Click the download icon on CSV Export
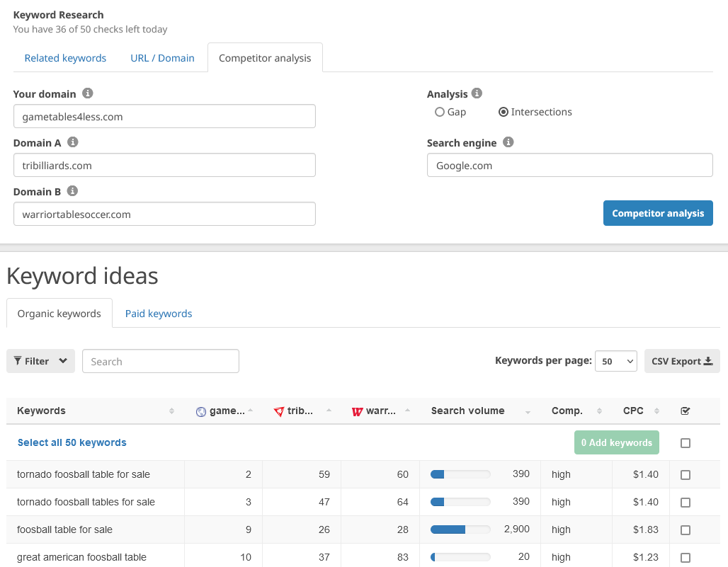This screenshot has width=728, height=567. click(708, 361)
